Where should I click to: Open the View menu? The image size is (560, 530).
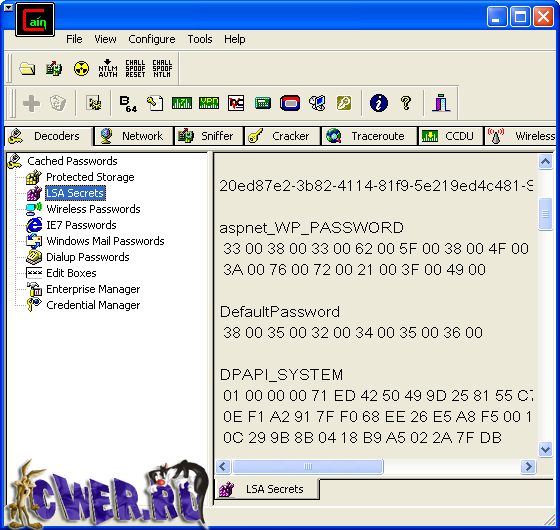coord(105,39)
